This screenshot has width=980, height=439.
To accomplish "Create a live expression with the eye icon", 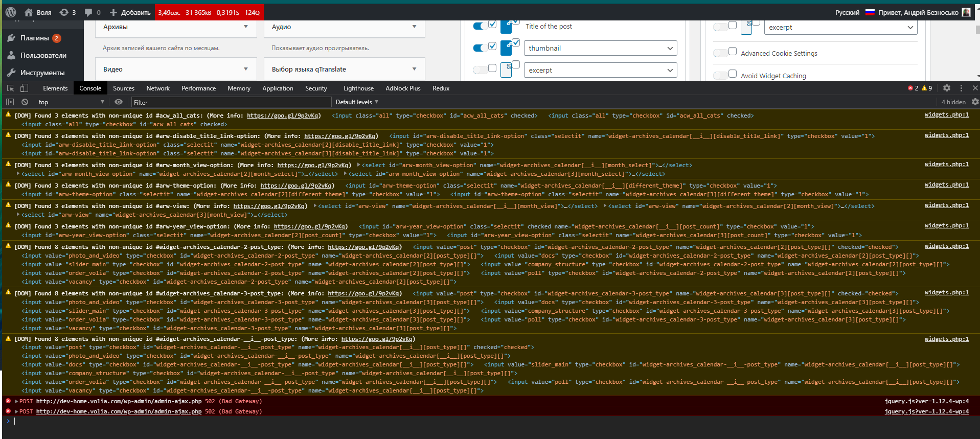I will (119, 102).
